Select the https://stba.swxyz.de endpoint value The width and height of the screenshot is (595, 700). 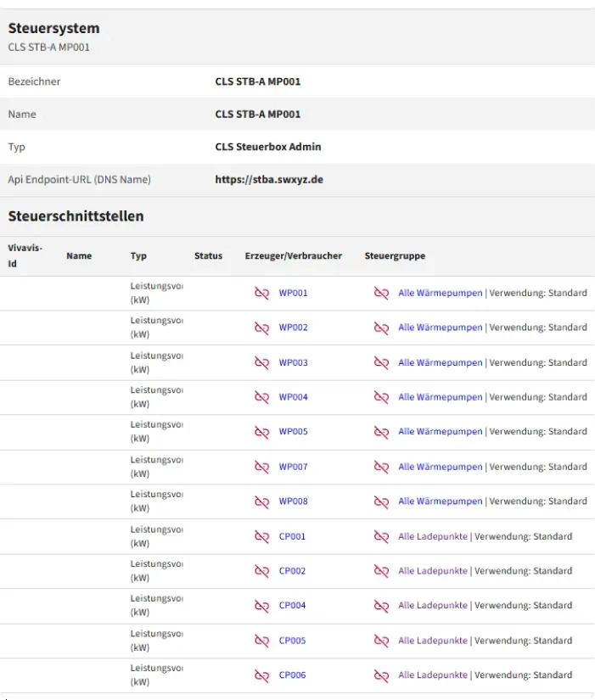[x=269, y=180]
